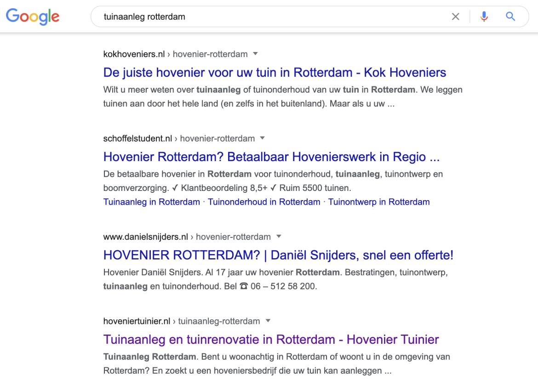
Task: Click the www.danielsnijders.nl URL breadcrumb
Action: point(187,237)
